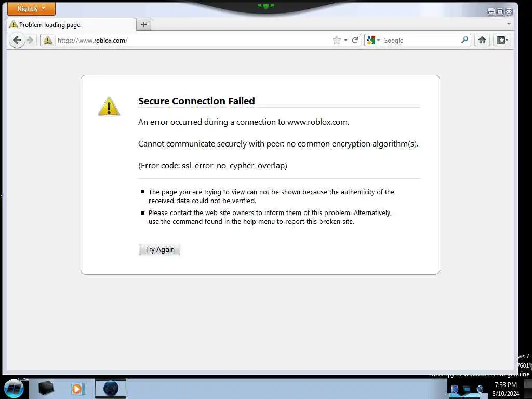Click the Try Again button
Viewport: 532px width, 399px height.
coord(159,249)
